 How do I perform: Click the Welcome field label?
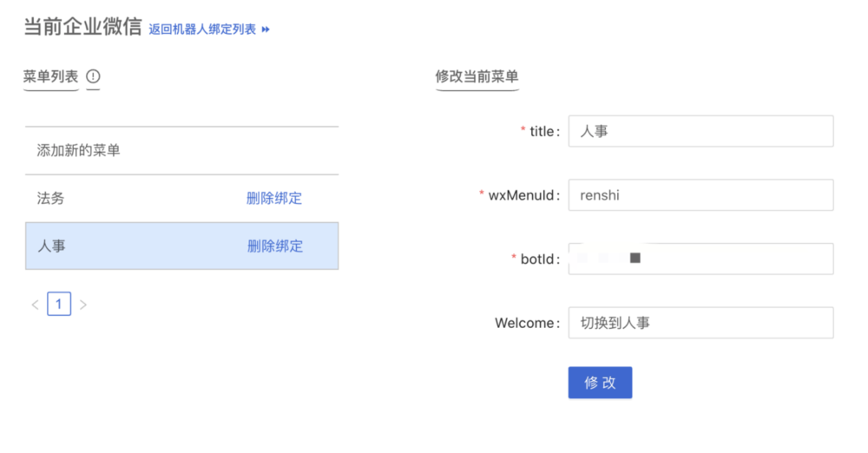[527, 323]
